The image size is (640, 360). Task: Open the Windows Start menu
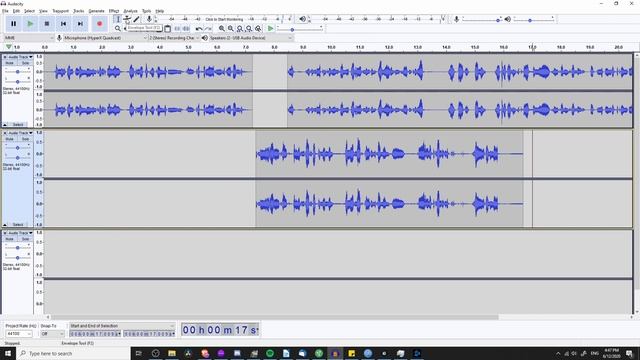8,353
